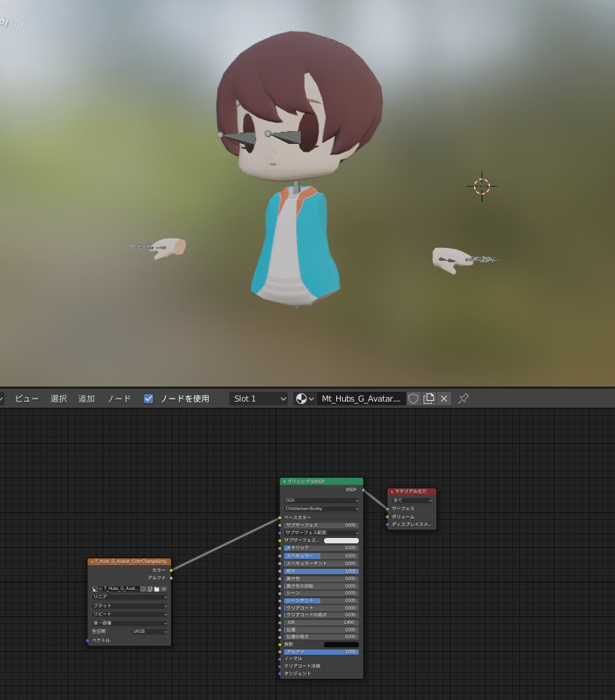Viewport: 615px width, 700px height.
Task: Adjust the アルファ slider
Action: pyautogui.click(x=322, y=652)
